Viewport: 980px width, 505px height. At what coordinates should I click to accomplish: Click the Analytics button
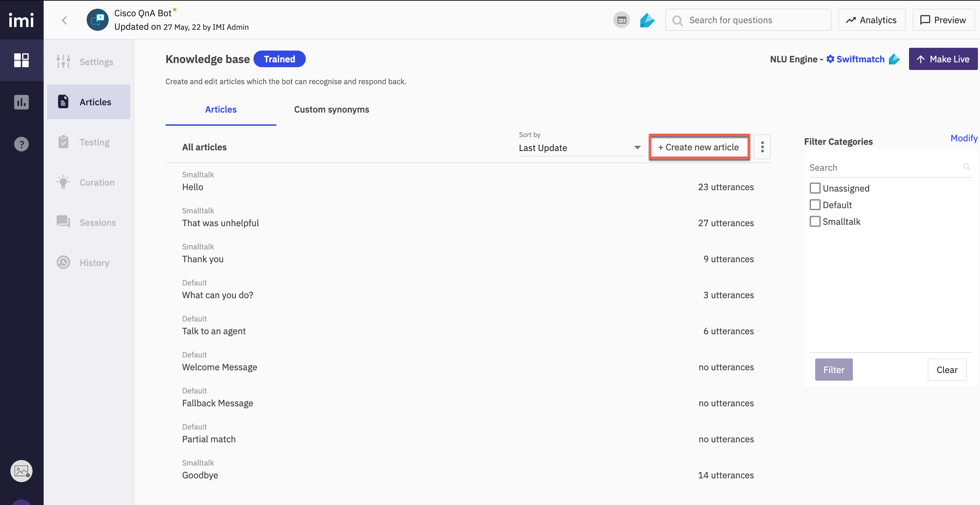[x=872, y=20]
